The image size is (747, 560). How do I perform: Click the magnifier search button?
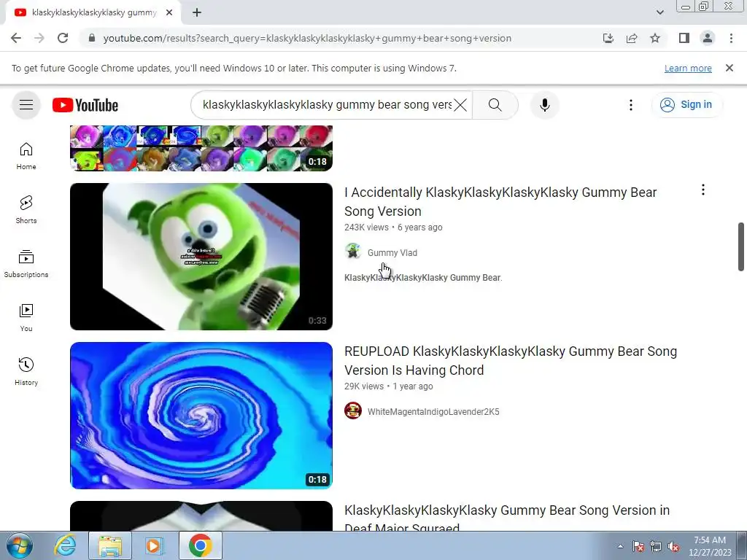495,105
